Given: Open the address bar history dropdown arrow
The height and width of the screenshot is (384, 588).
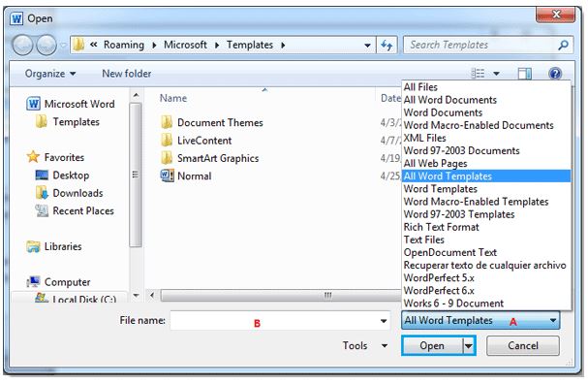Looking at the screenshot, I should pos(367,46).
